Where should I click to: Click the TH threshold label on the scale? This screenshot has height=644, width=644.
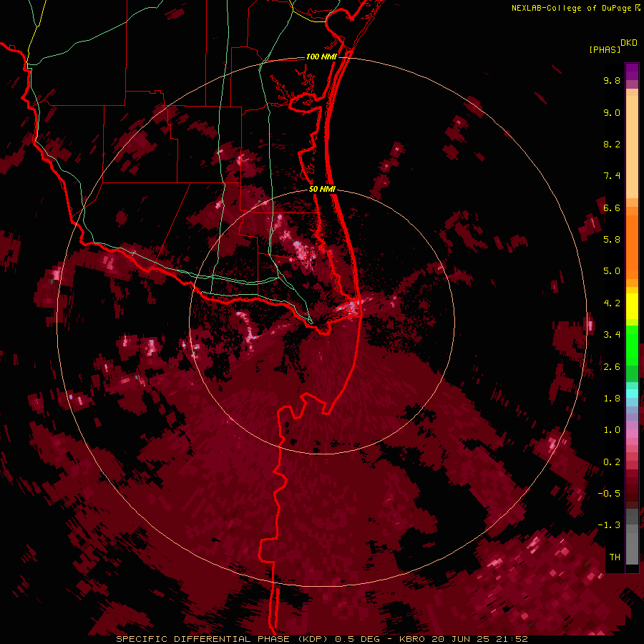(615, 557)
